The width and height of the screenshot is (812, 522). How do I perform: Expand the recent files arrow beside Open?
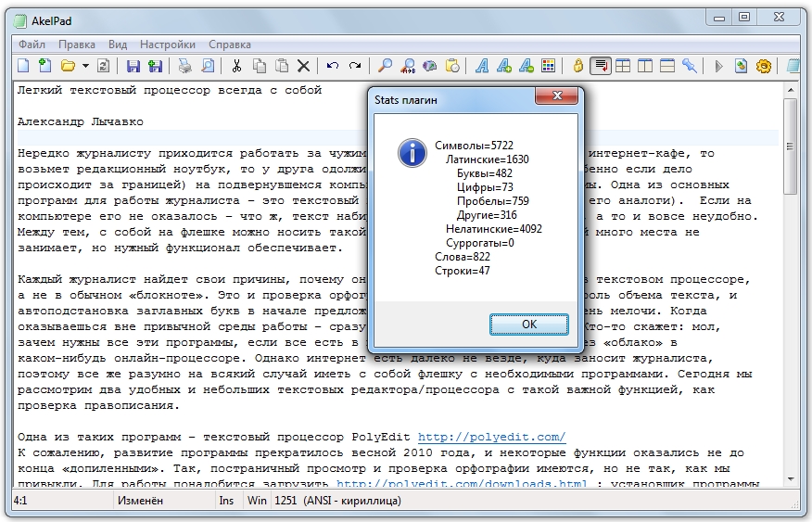[x=85, y=66]
